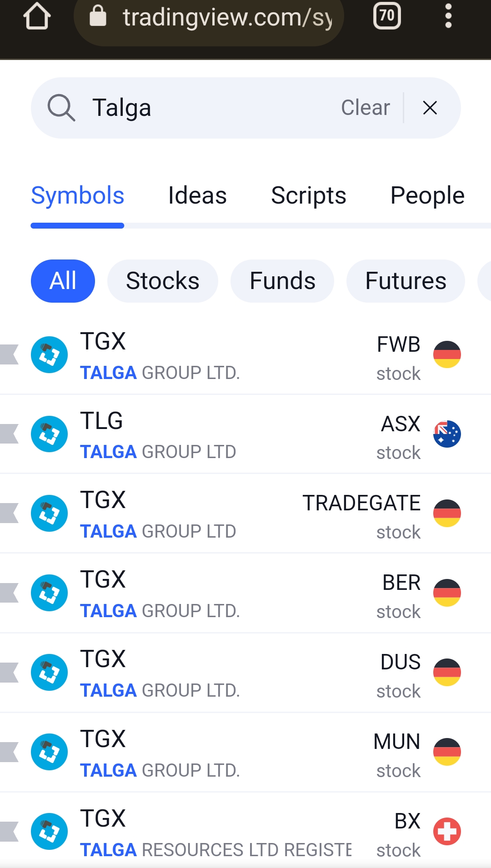Click the Australian flag icon for ASX
Screen dimensions: 491x868
coord(447,434)
